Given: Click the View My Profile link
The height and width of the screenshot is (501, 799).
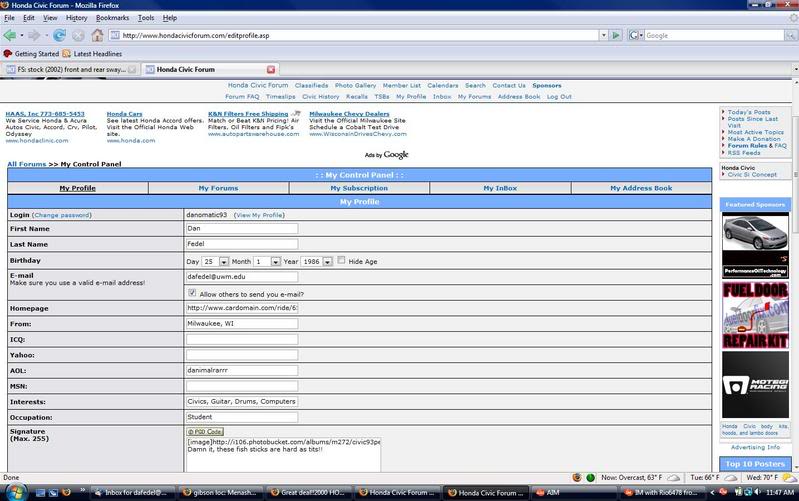Looking at the screenshot, I should click(259, 215).
